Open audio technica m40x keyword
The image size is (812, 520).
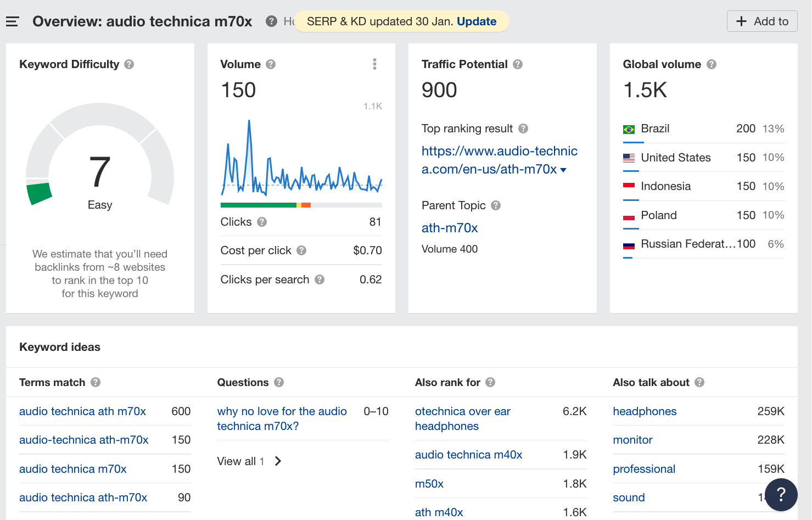tap(469, 455)
